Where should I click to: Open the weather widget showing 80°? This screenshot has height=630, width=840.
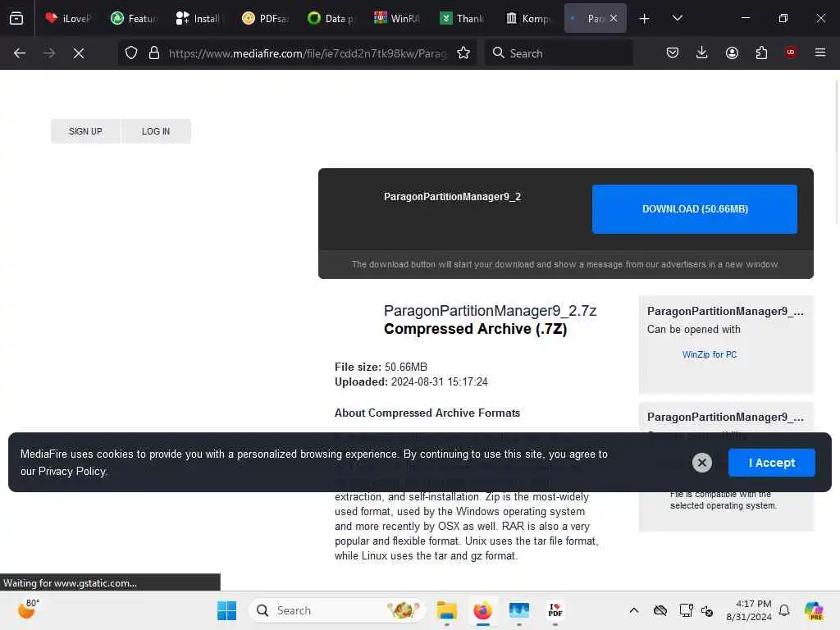[29, 609]
